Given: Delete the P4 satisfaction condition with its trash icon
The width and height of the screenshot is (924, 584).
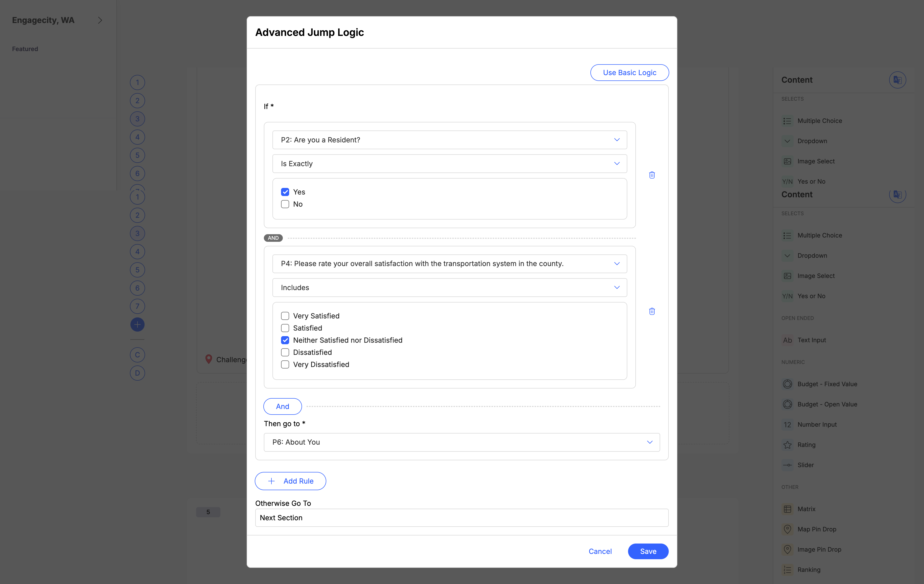Looking at the screenshot, I should [652, 311].
